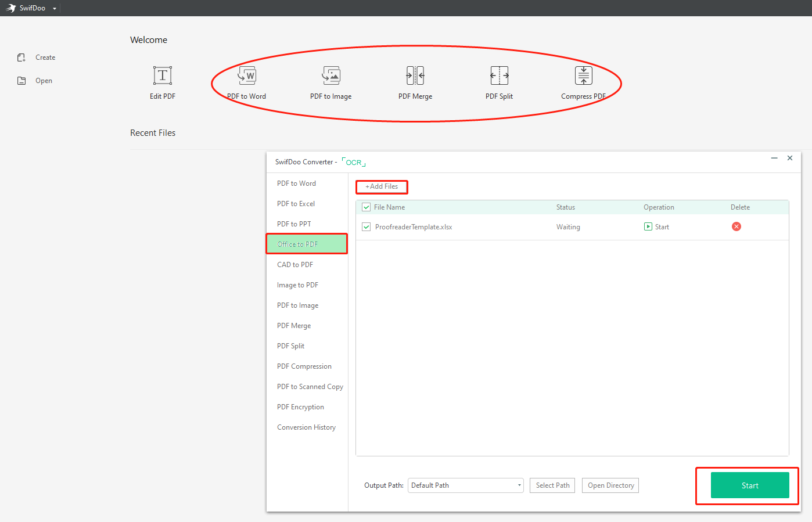Image resolution: width=812 pixels, height=522 pixels.
Task: Open the Edit PDF tool icon
Action: click(163, 75)
